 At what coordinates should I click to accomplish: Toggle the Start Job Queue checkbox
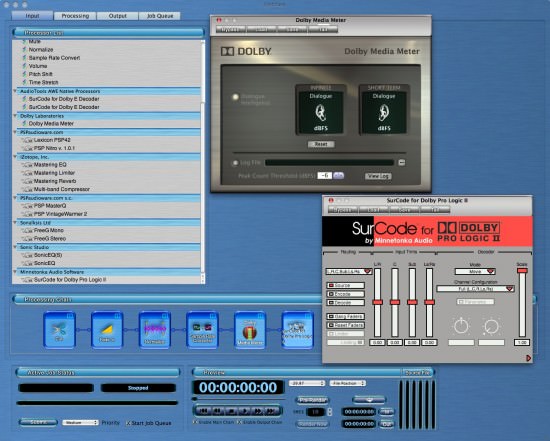(x=128, y=423)
